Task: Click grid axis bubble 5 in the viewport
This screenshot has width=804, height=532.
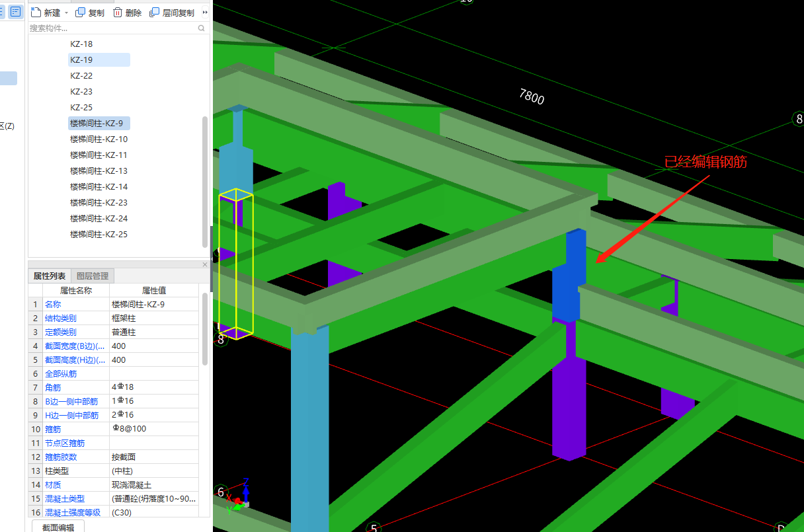Action: 374,527
